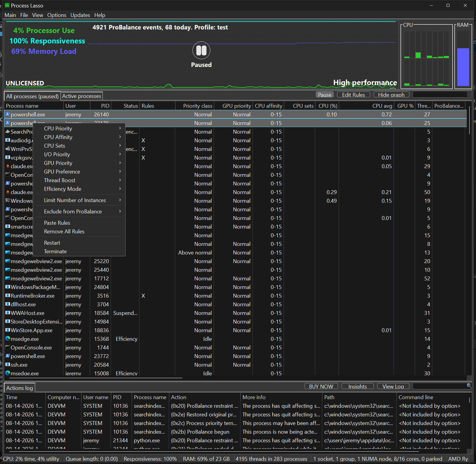The image size is (476, 464).
Task: Open Exclude from ProBalance submenu
Action: coord(79,211)
